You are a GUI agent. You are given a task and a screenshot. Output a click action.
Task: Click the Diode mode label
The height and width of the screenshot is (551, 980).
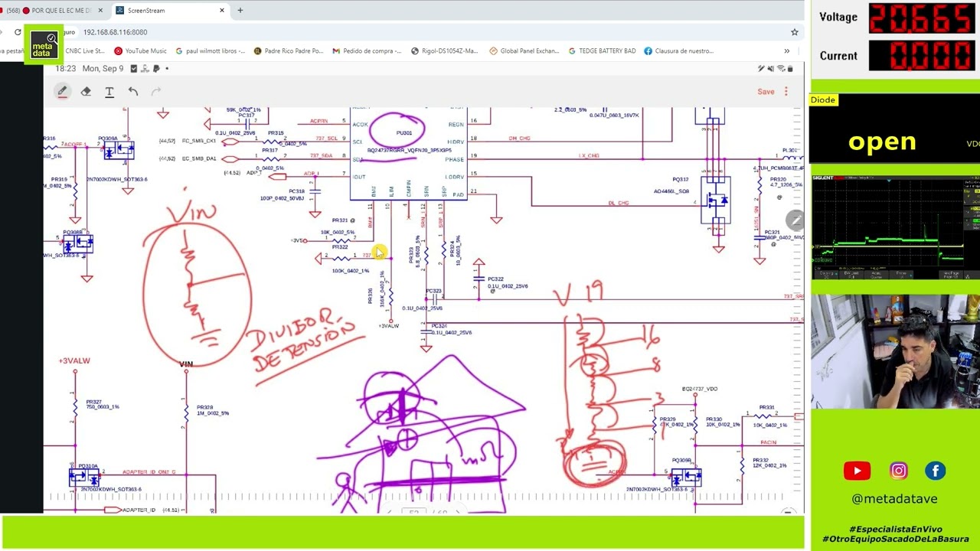click(x=823, y=100)
